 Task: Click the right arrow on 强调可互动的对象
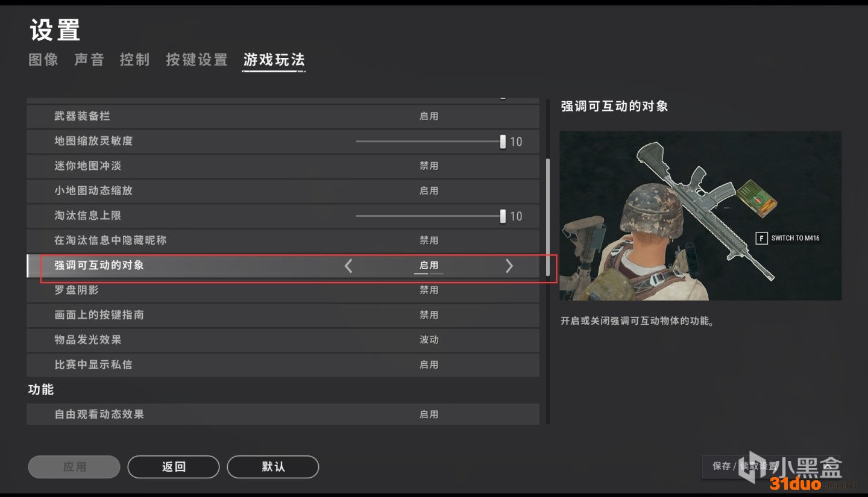tap(509, 266)
